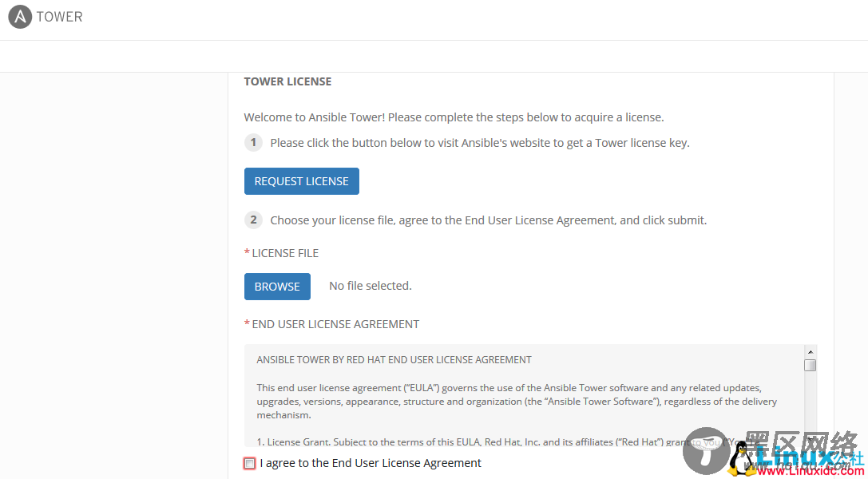Open the BROWSE file chooser button
The height and width of the screenshot is (479, 868).
277,287
